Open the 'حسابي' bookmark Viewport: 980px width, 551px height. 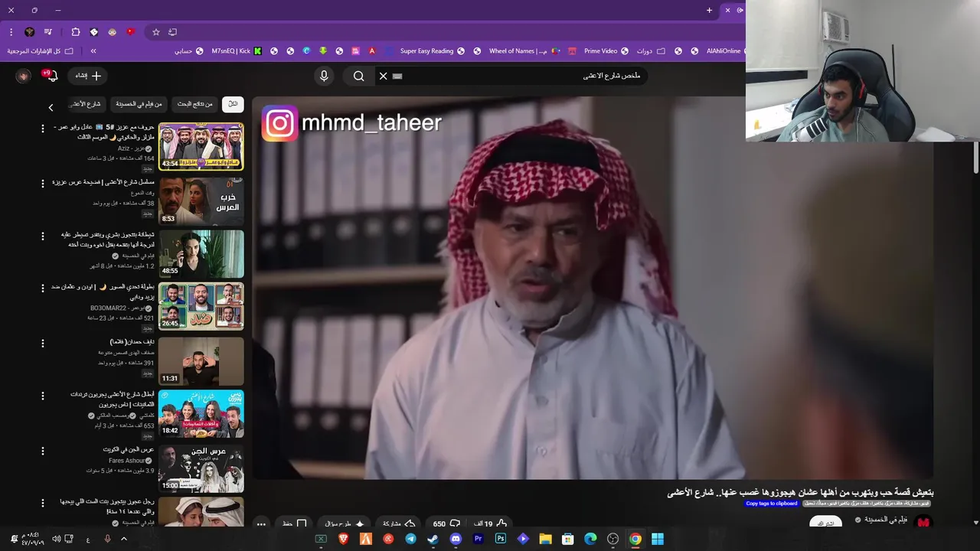[x=188, y=51]
